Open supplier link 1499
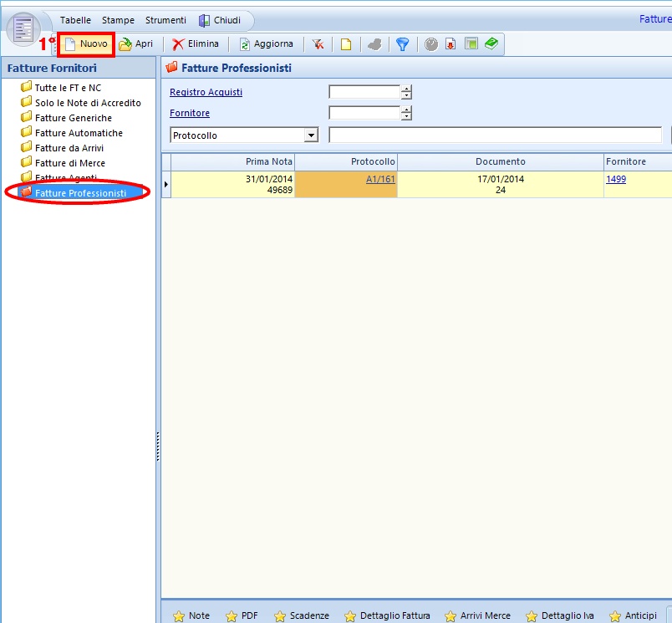672x623 pixels. click(x=616, y=179)
